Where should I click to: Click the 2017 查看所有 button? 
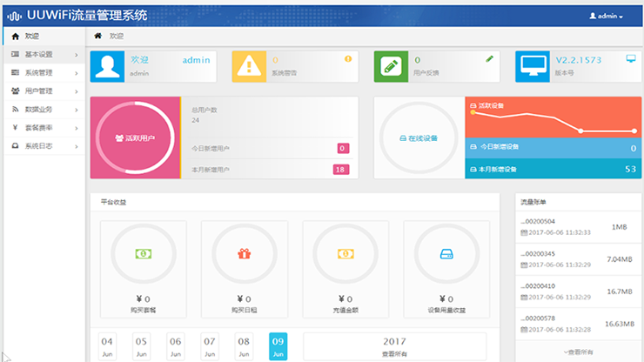393,346
